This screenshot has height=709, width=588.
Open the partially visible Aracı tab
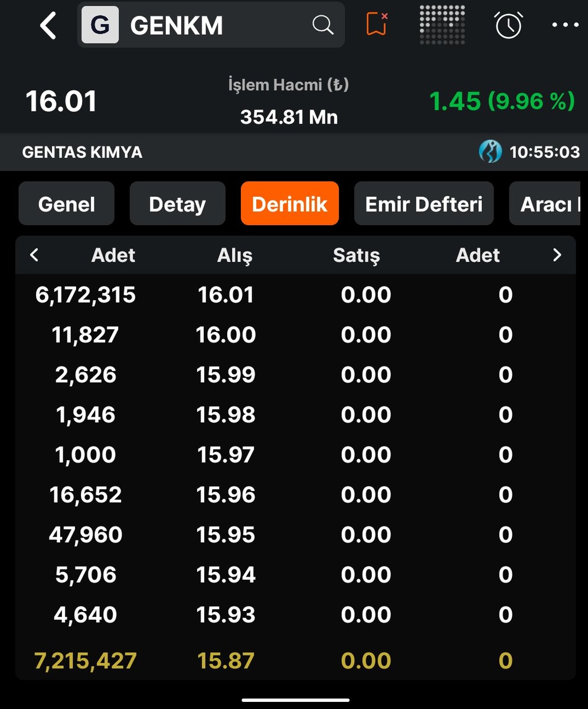click(545, 204)
